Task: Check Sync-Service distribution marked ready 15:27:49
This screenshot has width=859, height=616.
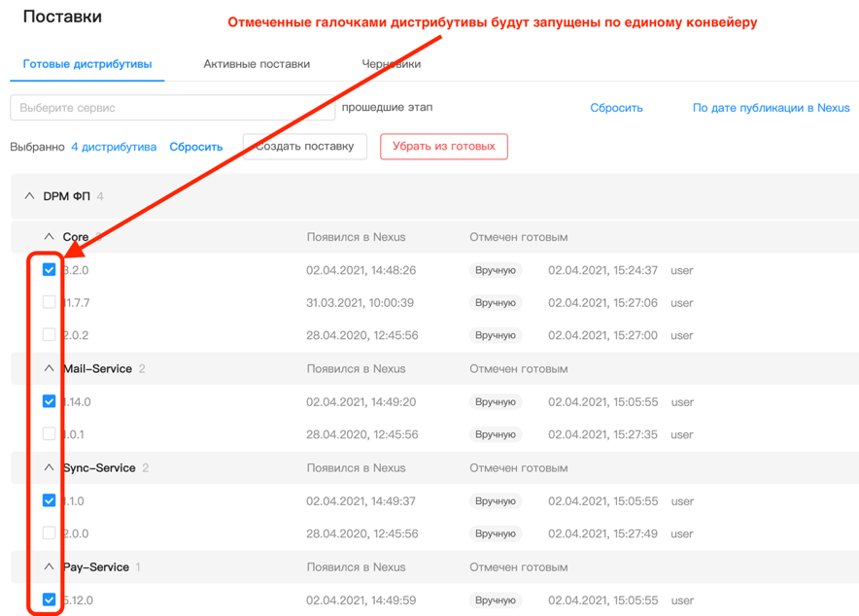Action: click(49, 533)
